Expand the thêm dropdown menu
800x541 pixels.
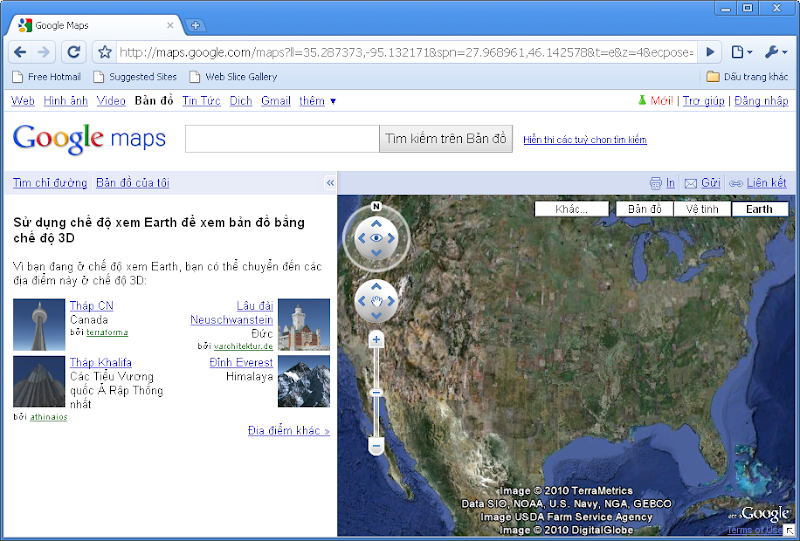tap(317, 101)
